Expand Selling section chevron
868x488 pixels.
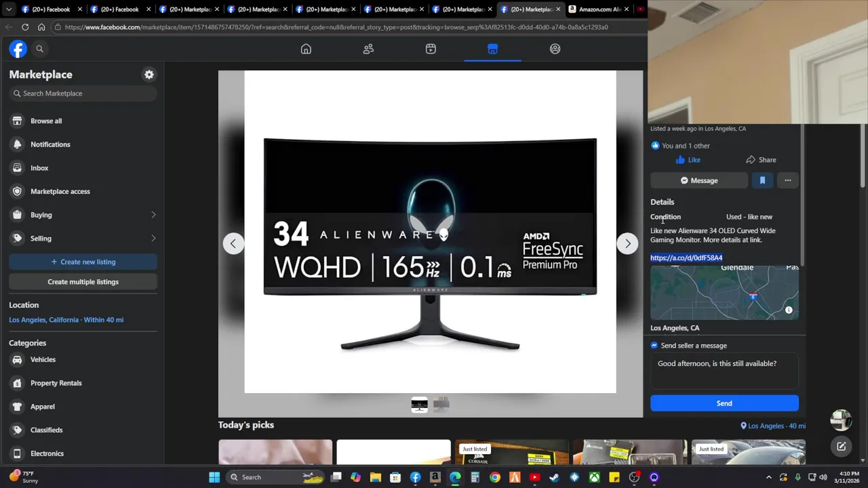click(153, 239)
